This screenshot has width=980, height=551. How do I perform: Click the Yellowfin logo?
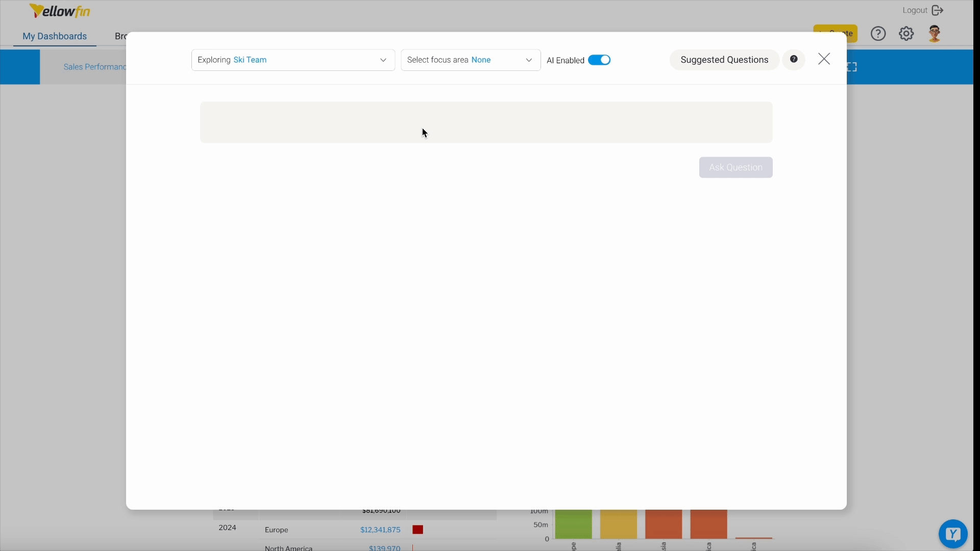coord(60,11)
